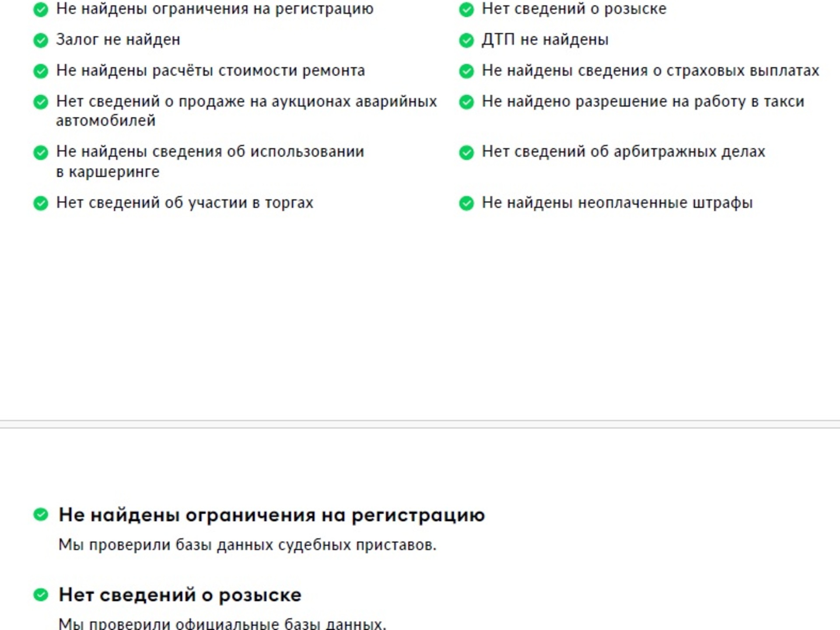The width and height of the screenshot is (840, 630).
Task: Click text 'Мы проверили базы данных судебных приставов'
Action: 247,545
